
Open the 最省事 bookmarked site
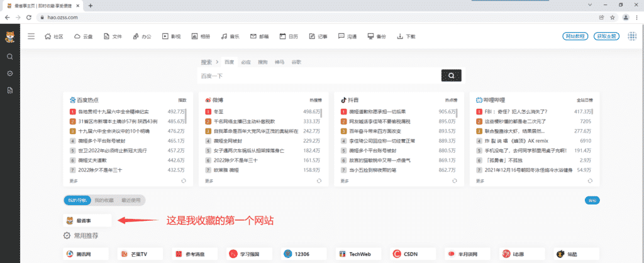coord(87,220)
